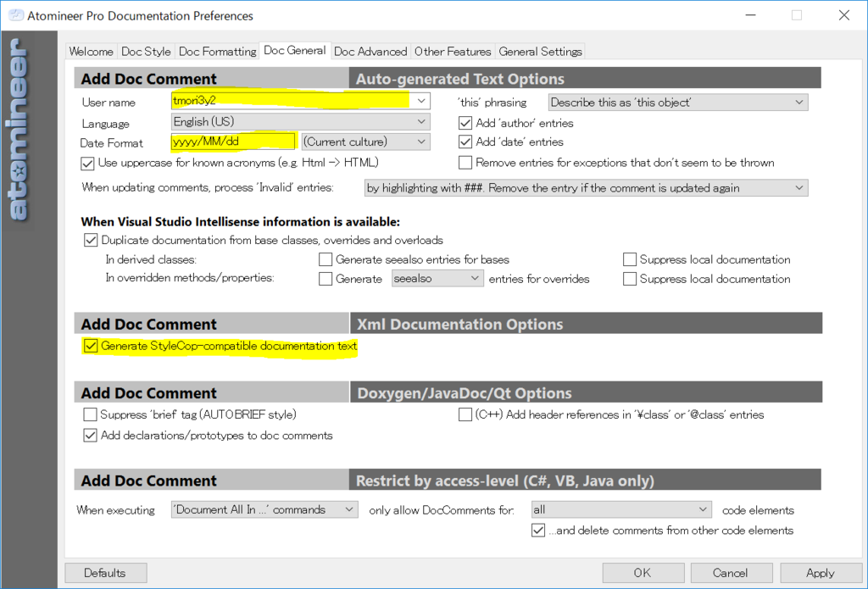Switch to the Doc Formatting tab
Screen dimensions: 868x589
tap(217, 52)
